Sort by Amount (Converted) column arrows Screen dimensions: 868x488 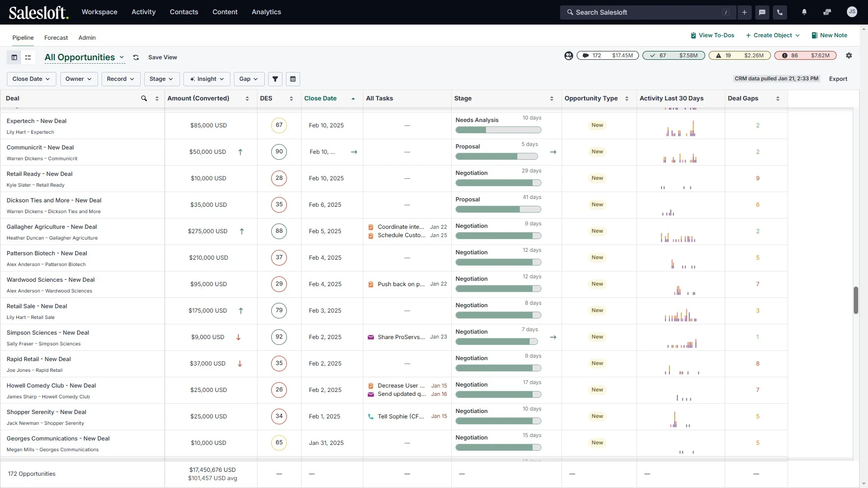coord(247,98)
